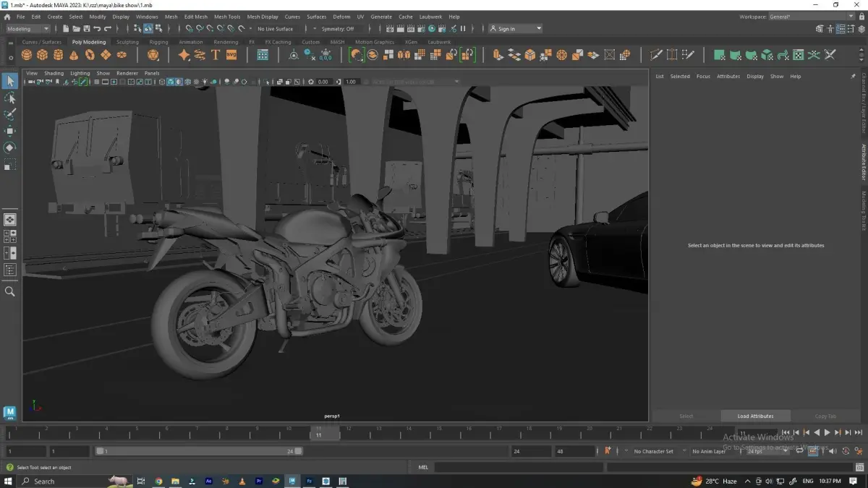
Task: Open the Modeling menu set dropdown
Action: 28,29
